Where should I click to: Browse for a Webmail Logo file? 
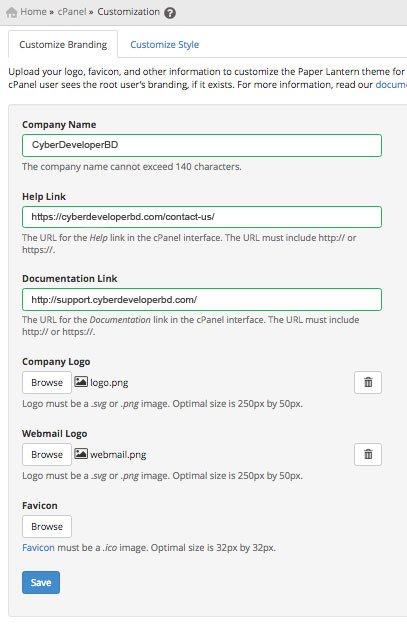click(x=47, y=455)
